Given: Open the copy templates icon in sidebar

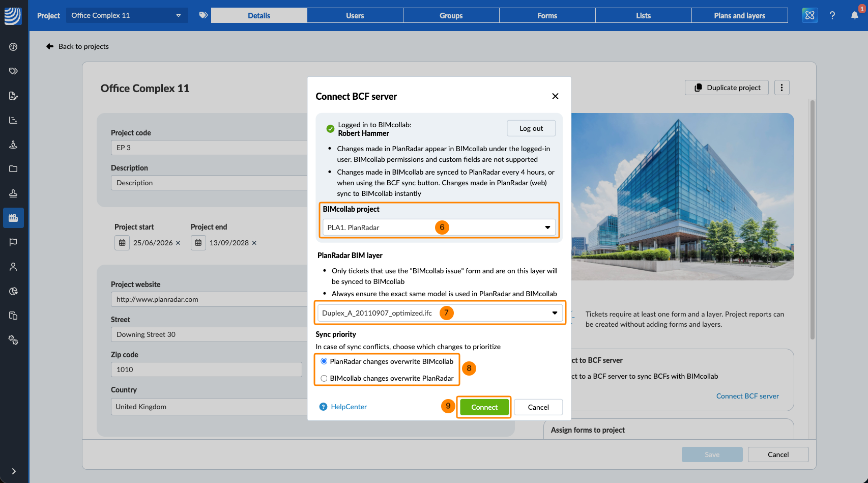Looking at the screenshot, I should click(x=13, y=316).
